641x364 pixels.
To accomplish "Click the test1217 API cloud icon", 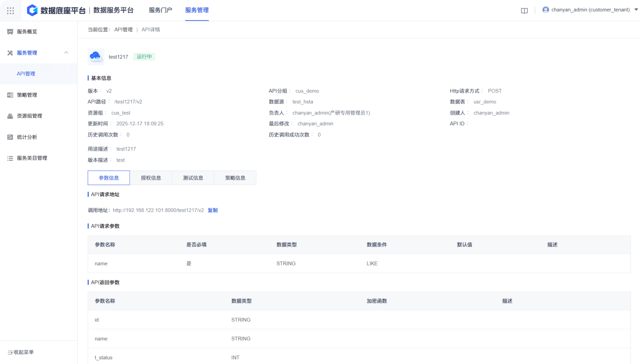I will 96,57.
